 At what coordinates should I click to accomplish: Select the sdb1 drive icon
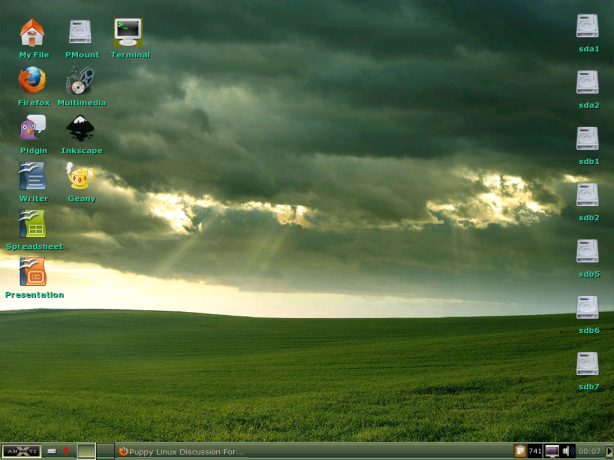pos(588,140)
